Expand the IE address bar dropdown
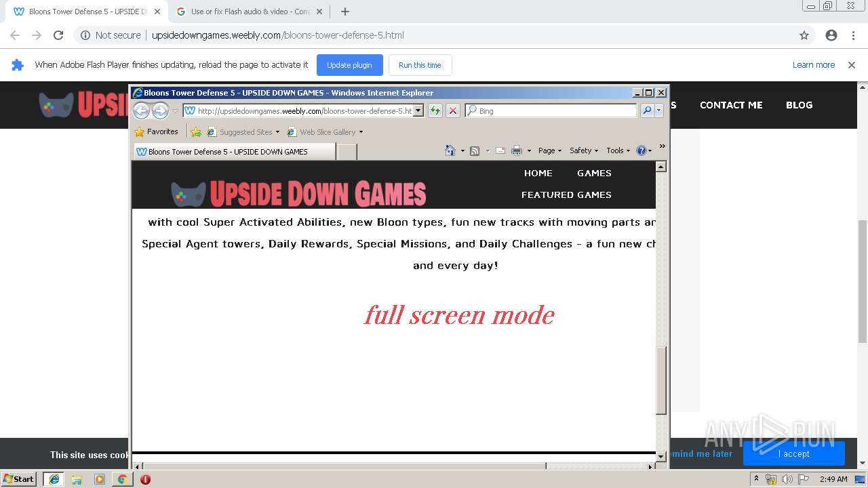868x488 pixels. (x=418, y=110)
